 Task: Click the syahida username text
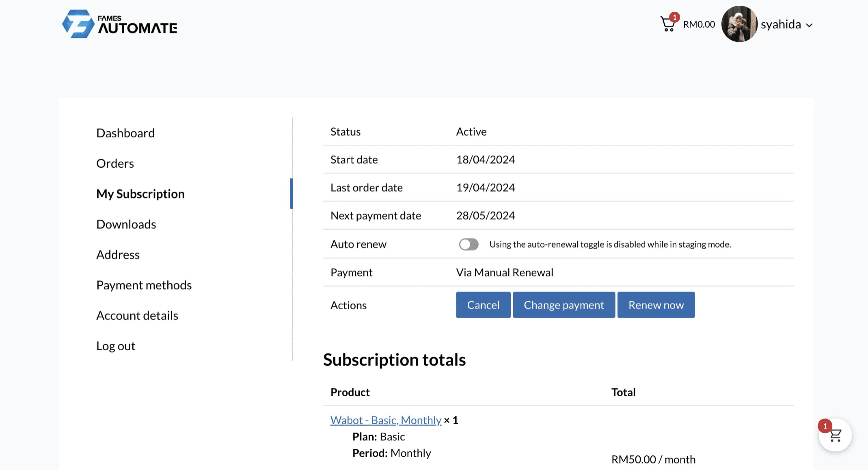[781, 24]
